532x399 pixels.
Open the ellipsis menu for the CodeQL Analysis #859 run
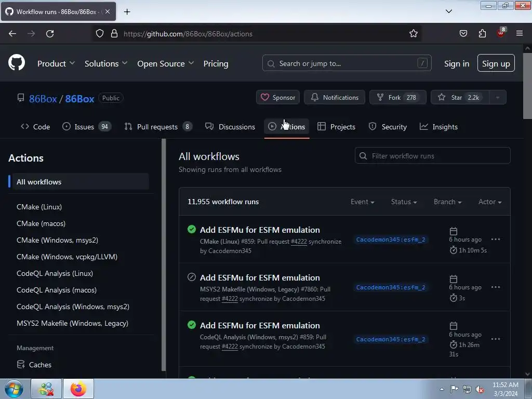tap(495, 339)
